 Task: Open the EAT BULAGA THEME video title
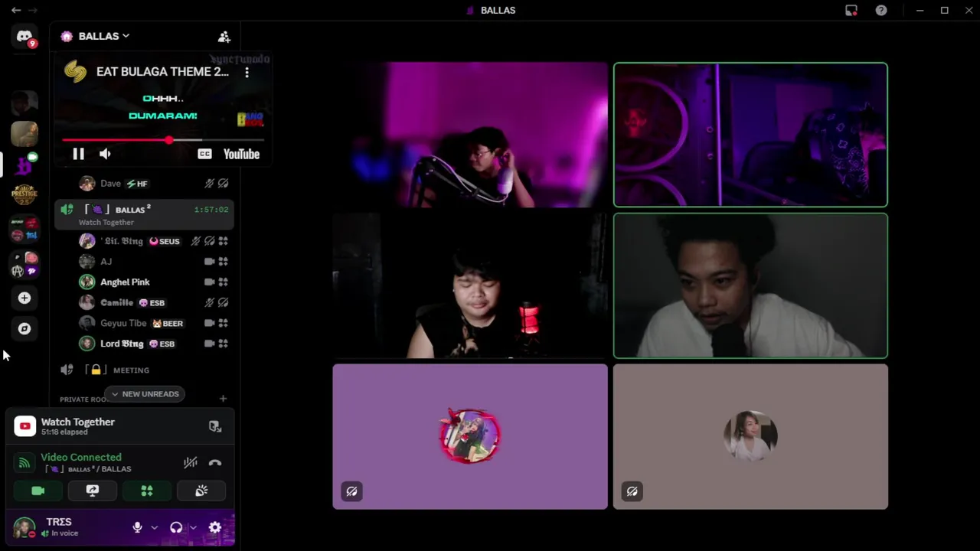[x=162, y=71]
